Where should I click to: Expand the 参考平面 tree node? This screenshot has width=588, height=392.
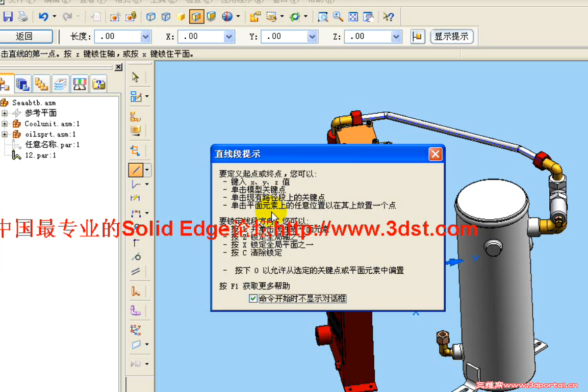coord(5,113)
